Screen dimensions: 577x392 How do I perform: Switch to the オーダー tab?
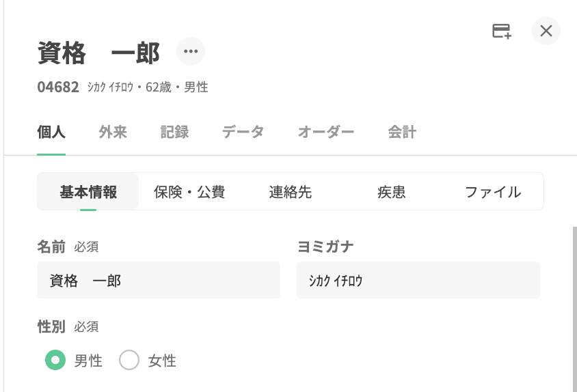[326, 132]
